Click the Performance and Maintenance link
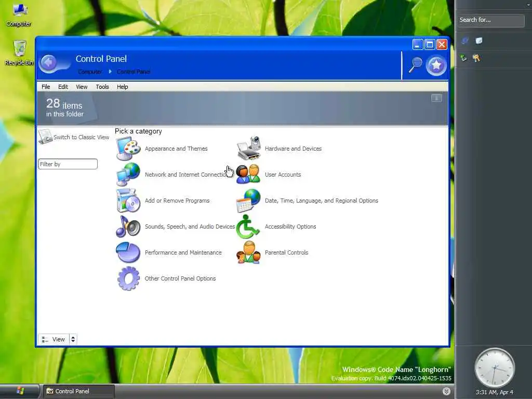 pos(183,252)
